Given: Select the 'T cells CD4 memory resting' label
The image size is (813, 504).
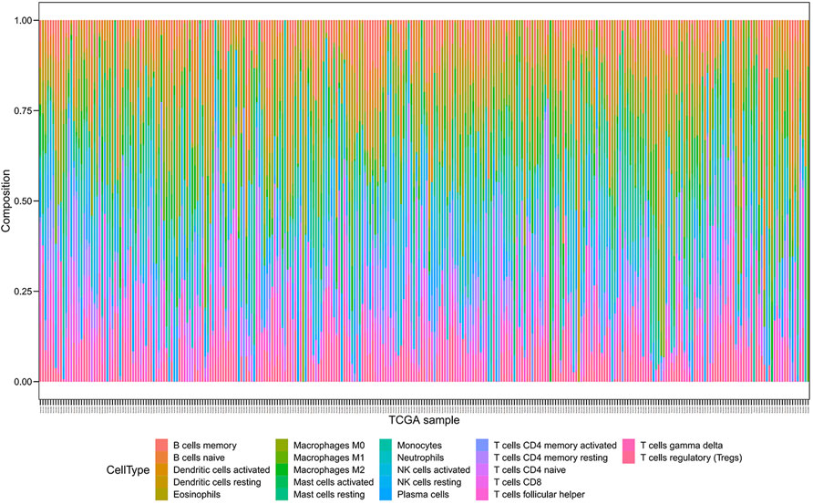Looking at the screenshot, I should coord(551,458).
